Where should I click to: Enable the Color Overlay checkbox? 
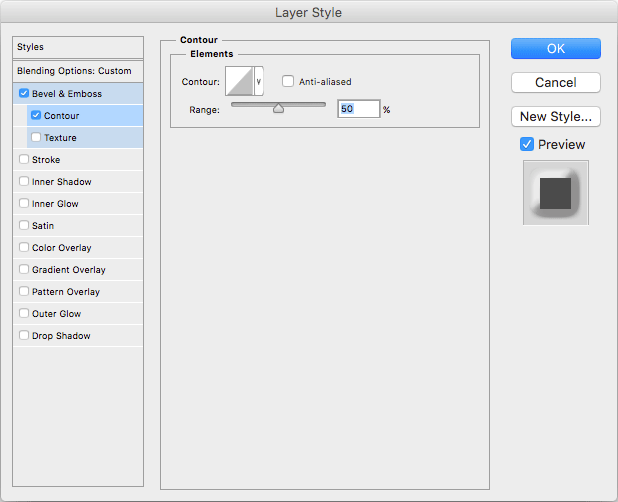(x=24, y=247)
